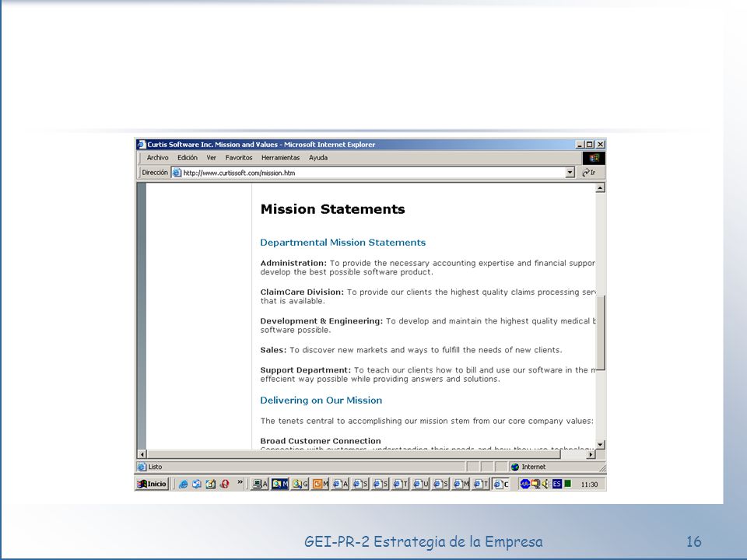The height and width of the screenshot is (560, 747).
Task: Switch to the computer-icon A taskbar button
Action: point(260,484)
